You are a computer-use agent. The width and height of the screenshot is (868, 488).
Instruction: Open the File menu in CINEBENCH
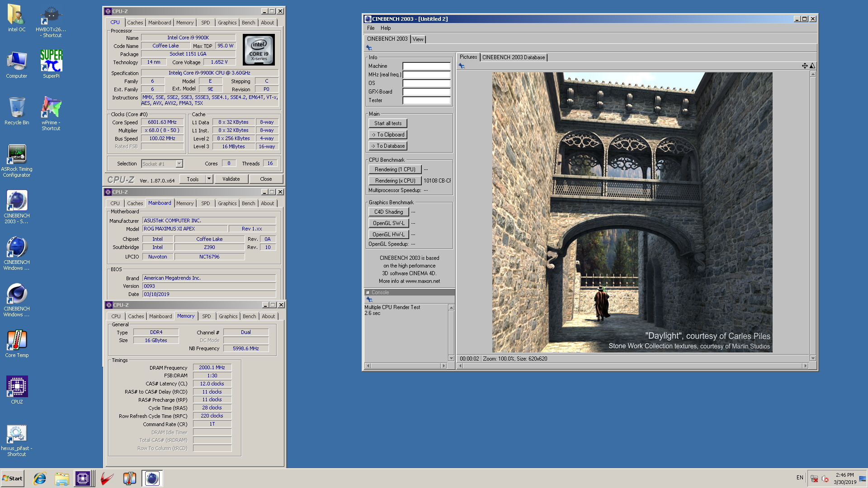[x=371, y=28]
